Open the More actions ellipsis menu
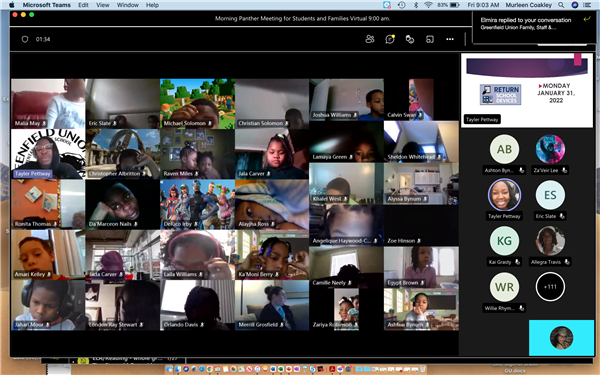Image resolution: width=600 pixels, height=375 pixels. point(450,39)
